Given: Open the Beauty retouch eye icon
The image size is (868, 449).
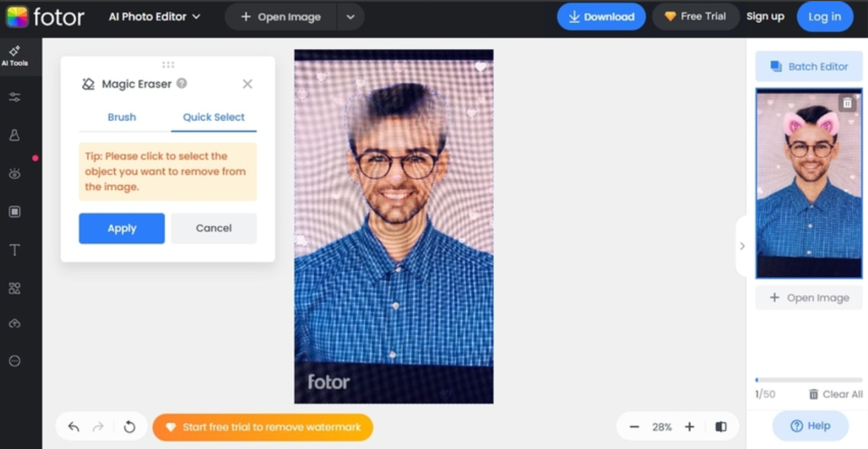Looking at the screenshot, I should point(15,174).
